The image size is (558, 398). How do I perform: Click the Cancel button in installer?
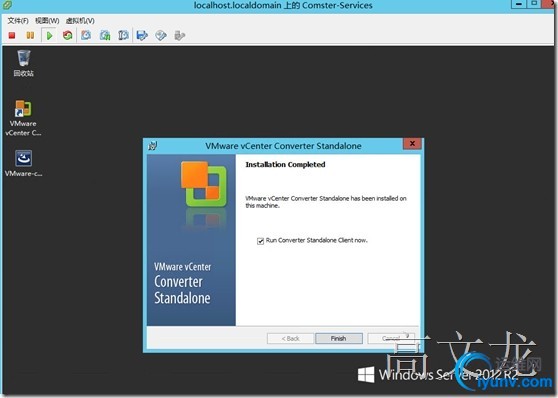tap(391, 338)
